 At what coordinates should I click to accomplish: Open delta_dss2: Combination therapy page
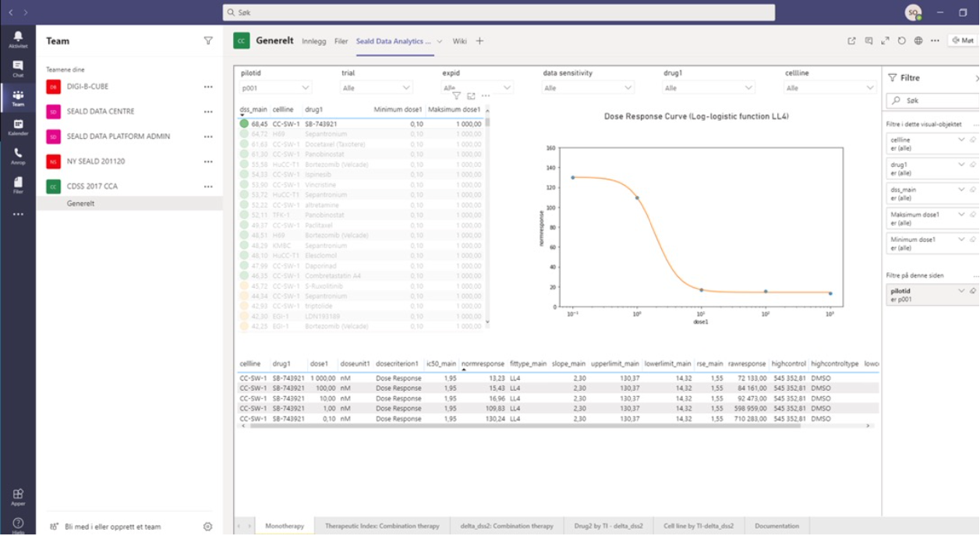point(507,526)
